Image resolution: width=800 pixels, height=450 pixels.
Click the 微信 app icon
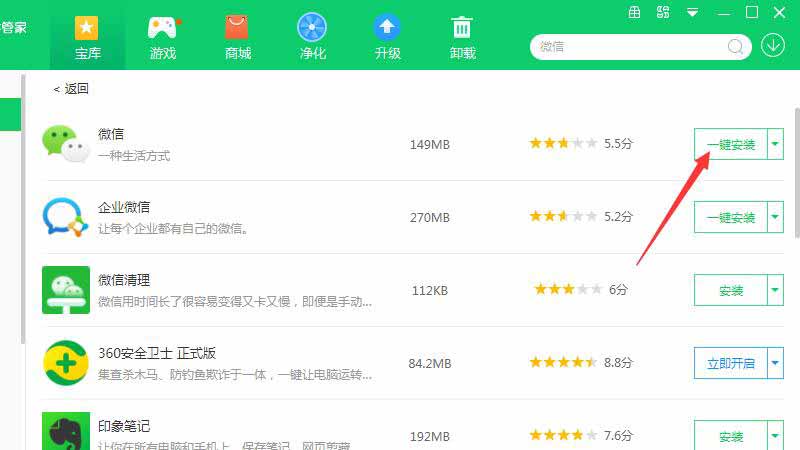[x=66, y=144]
